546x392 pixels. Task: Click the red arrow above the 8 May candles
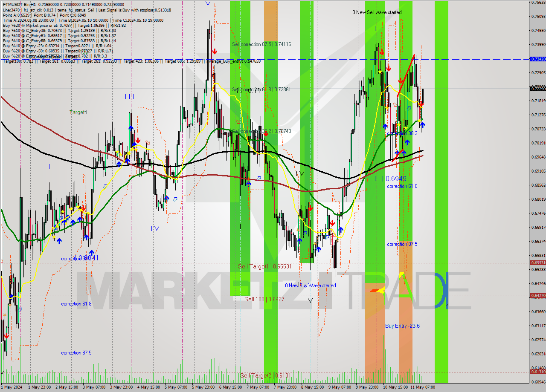pyautogui.click(x=311, y=208)
